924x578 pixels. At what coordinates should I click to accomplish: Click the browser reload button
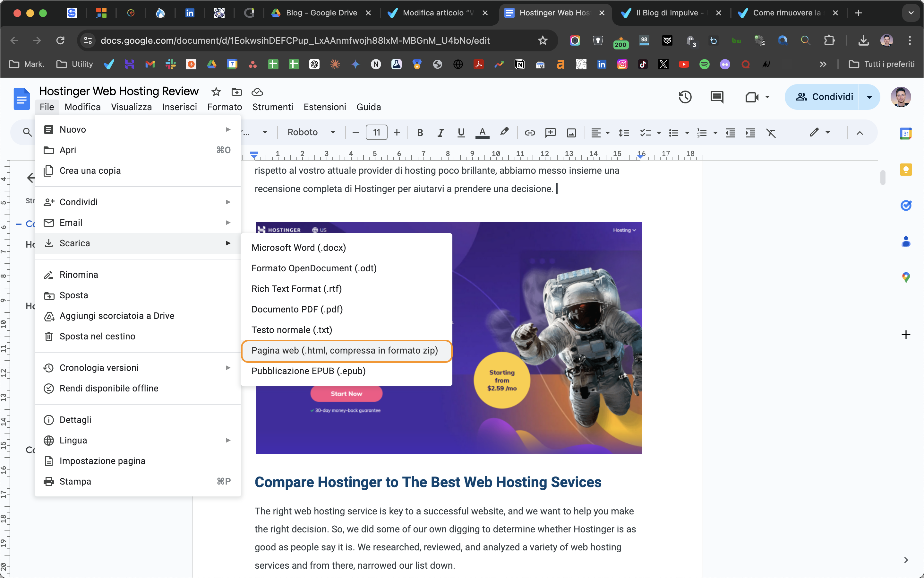point(60,40)
